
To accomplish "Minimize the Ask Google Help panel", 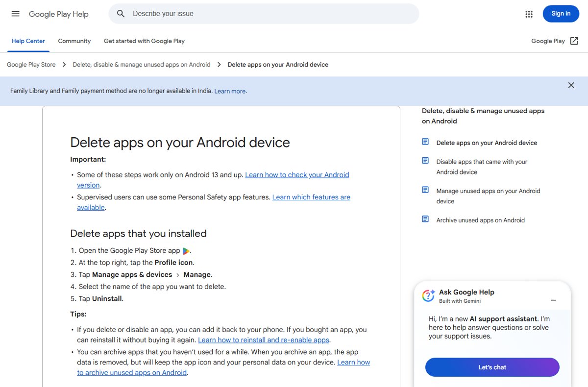I will click(554, 300).
